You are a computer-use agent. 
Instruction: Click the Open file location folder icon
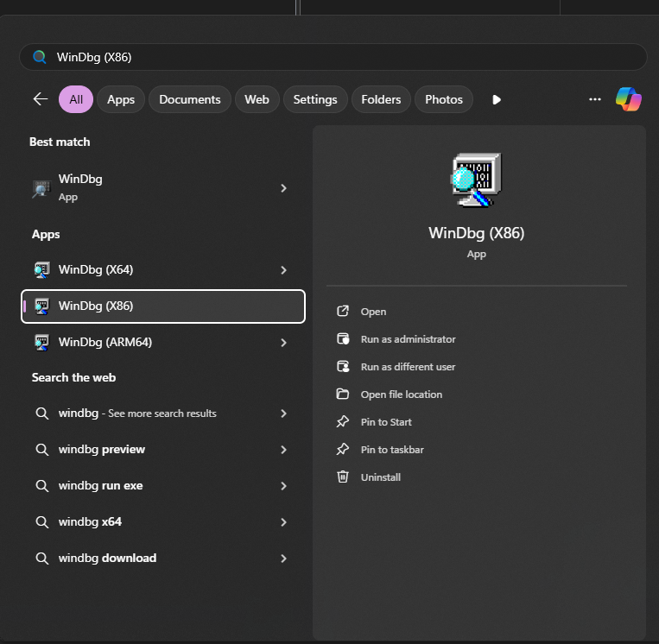tap(343, 394)
